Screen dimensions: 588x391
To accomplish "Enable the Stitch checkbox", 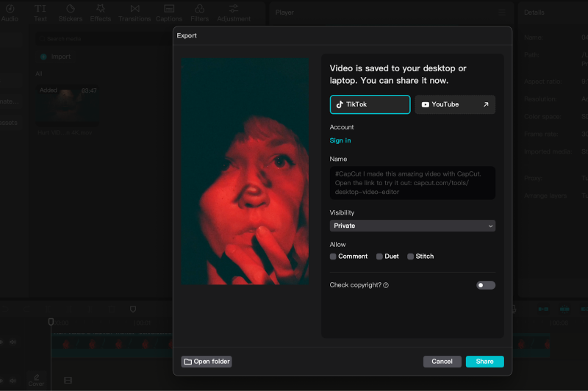I will coord(411,257).
